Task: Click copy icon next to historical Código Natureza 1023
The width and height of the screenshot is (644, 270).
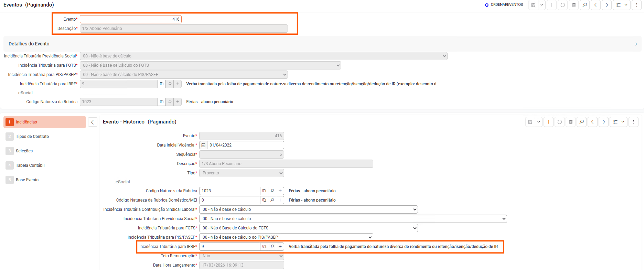Action: point(264,191)
